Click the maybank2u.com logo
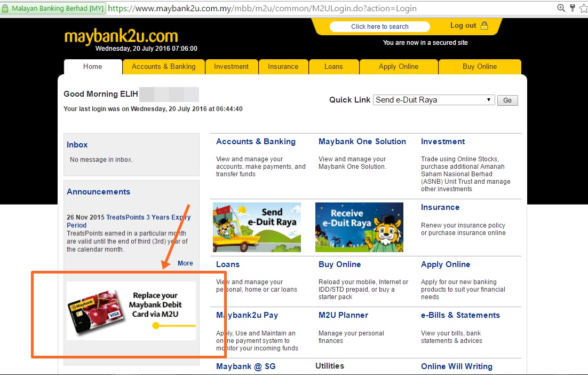The height and width of the screenshot is (375, 588). (x=121, y=36)
